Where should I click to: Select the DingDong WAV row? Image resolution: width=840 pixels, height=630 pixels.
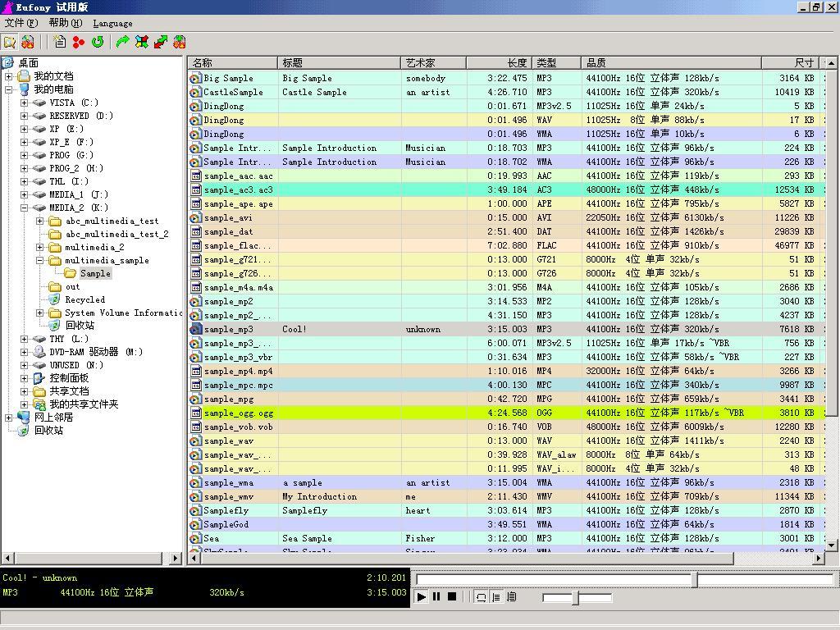click(x=507, y=120)
